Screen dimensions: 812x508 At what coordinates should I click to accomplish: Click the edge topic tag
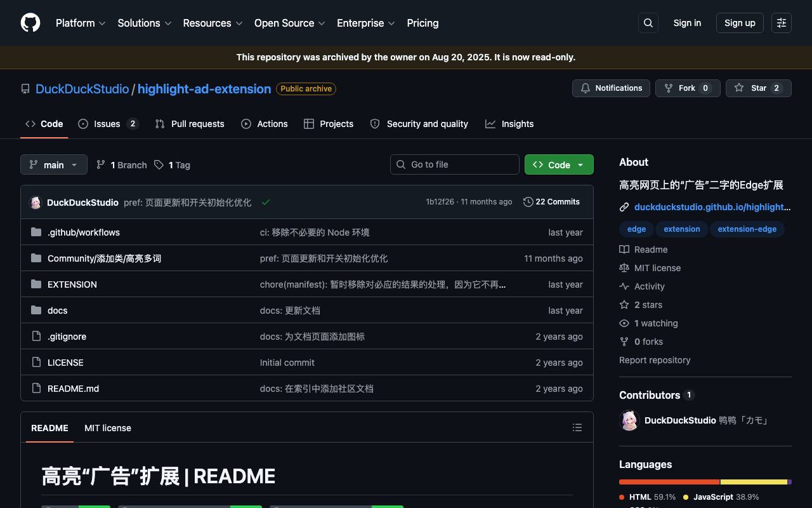pos(636,229)
